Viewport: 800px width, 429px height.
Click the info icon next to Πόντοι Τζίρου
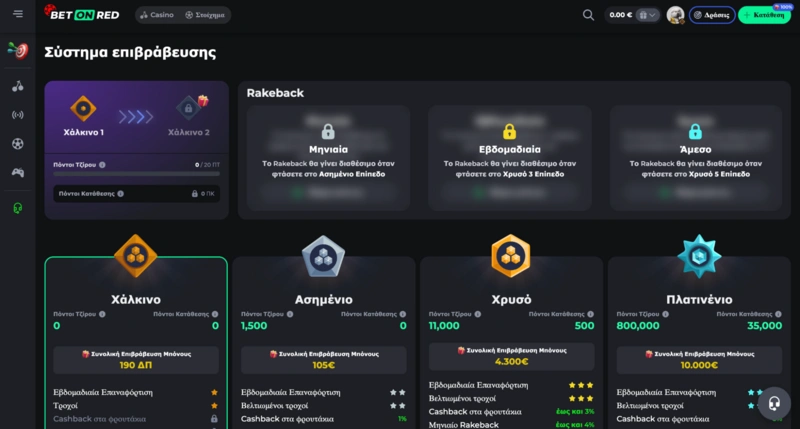pos(102,165)
